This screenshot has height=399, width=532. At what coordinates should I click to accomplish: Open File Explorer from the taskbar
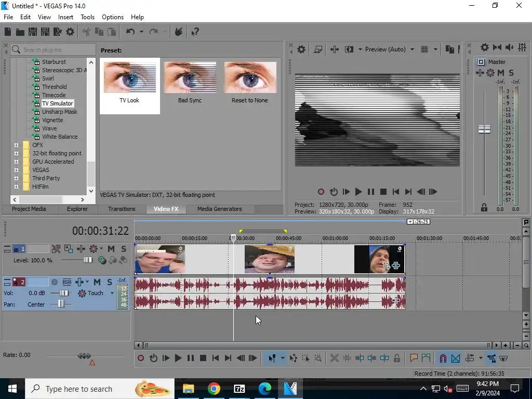coord(188,389)
